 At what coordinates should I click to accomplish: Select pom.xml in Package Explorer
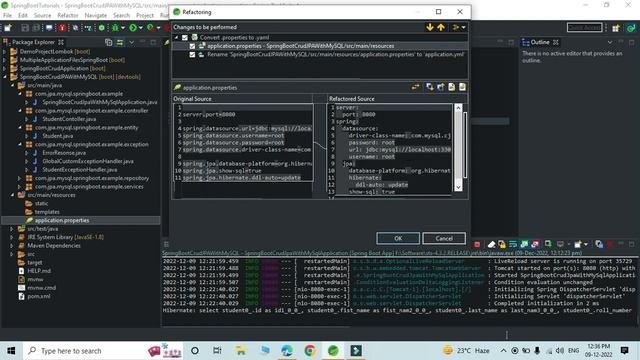[39, 296]
